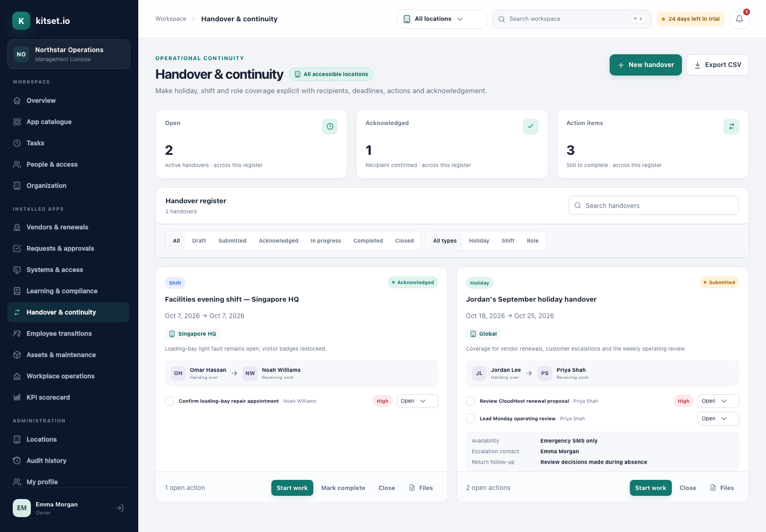Viewport: 766px width, 532px height.
Task: Open the Northstar Operations console switcher
Action: (x=69, y=54)
